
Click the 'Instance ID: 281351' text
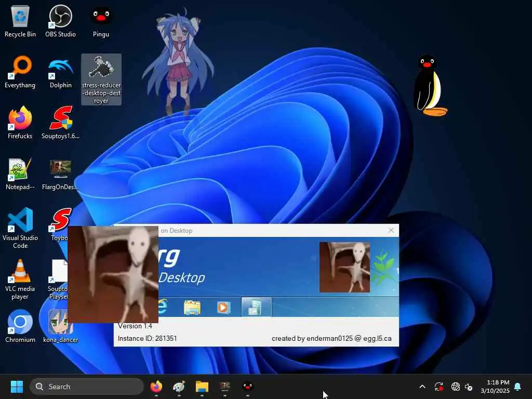147,338
